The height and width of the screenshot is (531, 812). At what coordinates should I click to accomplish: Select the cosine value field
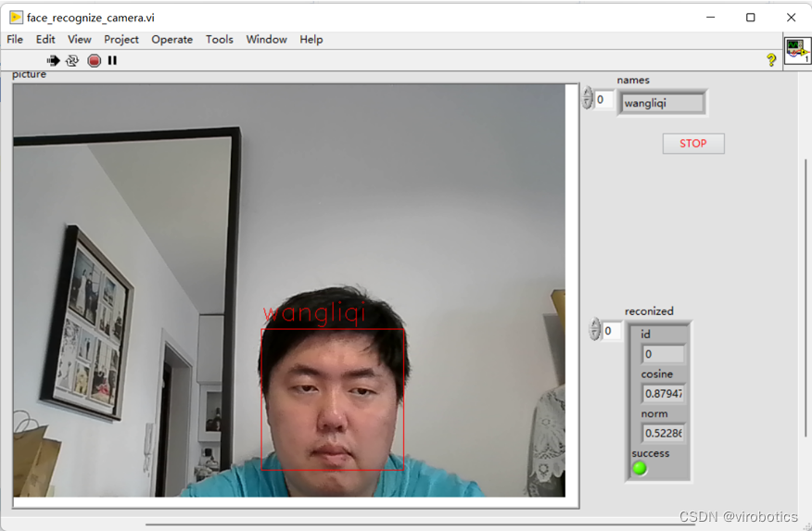(x=664, y=394)
